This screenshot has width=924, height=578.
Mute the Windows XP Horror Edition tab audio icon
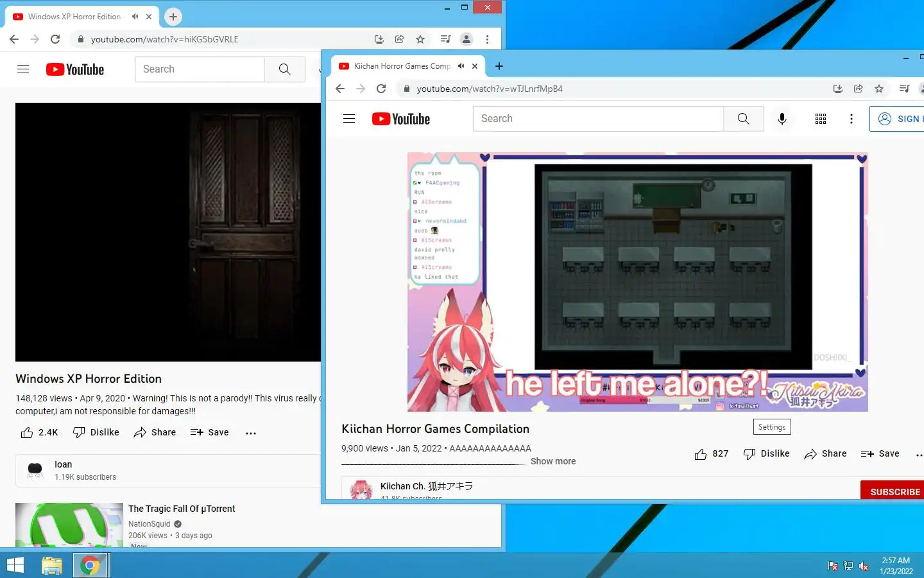click(135, 17)
